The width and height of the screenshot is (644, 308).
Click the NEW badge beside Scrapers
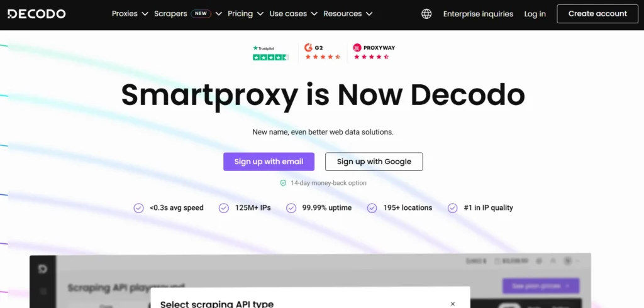(201, 14)
